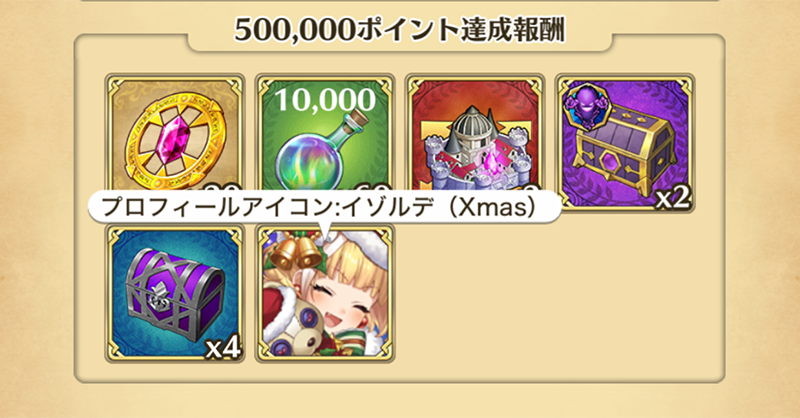
Task: Click the 500,000ポイント達成報酬 header
Action: pyautogui.click(x=400, y=30)
